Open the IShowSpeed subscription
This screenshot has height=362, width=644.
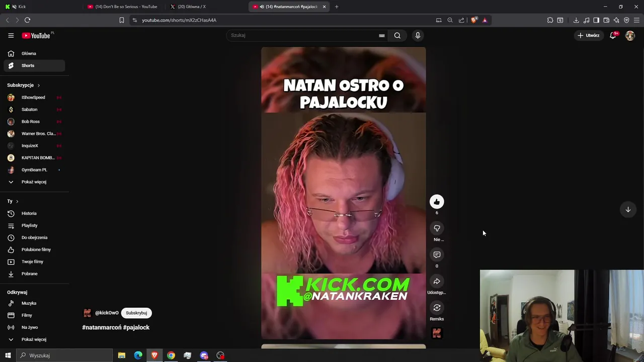click(x=34, y=97)
